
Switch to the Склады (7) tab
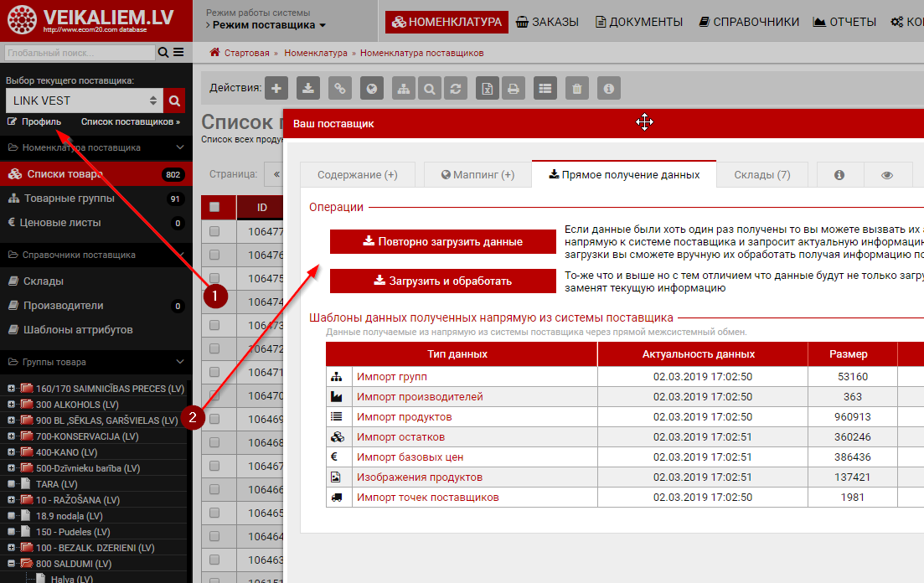coord(761,175)
